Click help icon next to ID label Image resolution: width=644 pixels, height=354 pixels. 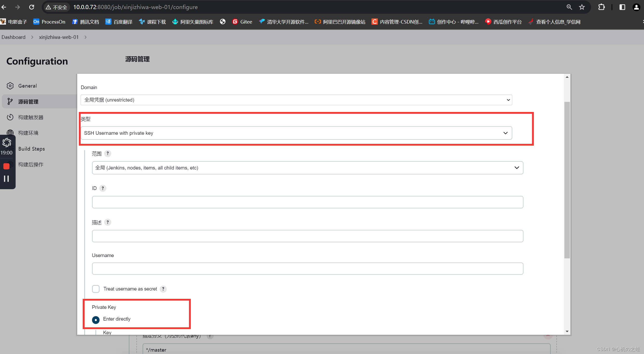point(103,188)
